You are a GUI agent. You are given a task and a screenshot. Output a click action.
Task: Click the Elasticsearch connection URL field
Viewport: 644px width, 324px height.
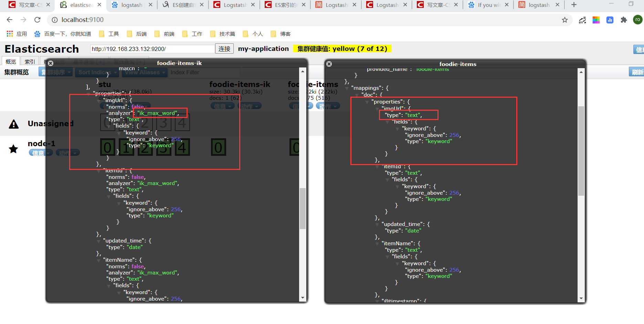(x=152, y=49)
